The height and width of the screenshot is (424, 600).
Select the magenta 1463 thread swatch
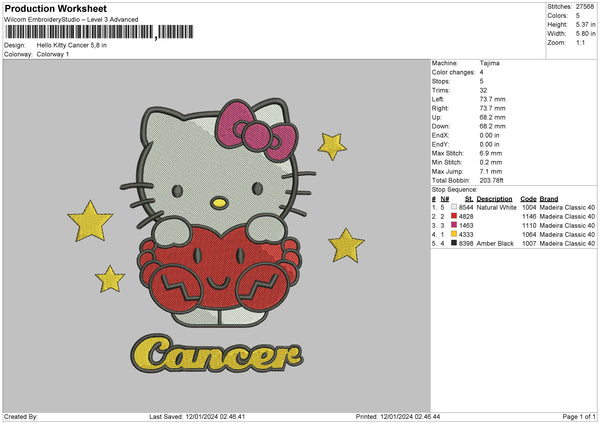pyautogui.click(x=454, y=225)
